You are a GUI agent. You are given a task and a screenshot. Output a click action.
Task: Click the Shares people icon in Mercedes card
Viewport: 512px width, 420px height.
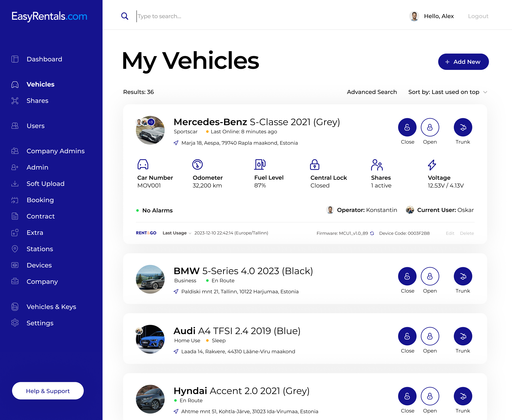377,165
